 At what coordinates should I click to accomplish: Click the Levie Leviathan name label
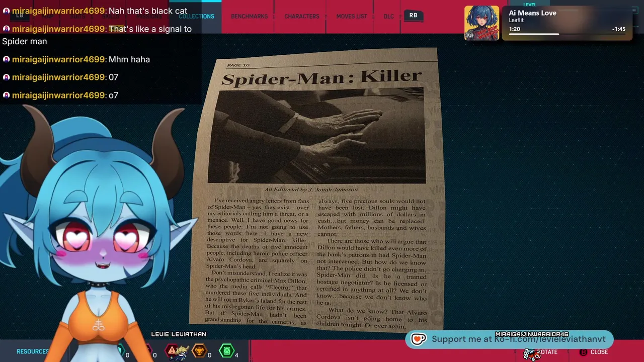[x=179, y=334]
